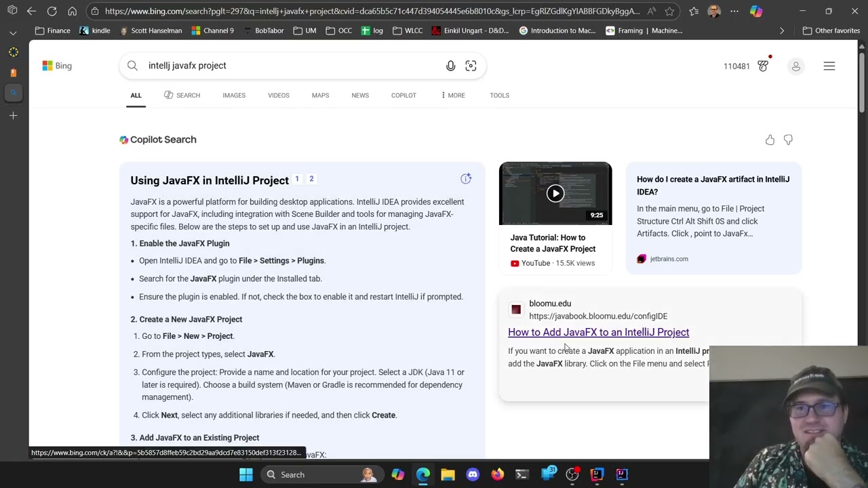Screen dimensions: 868x488
Task: Switch to the COPILOT tab
Action: pyautogui.click(x=403, y=96)
